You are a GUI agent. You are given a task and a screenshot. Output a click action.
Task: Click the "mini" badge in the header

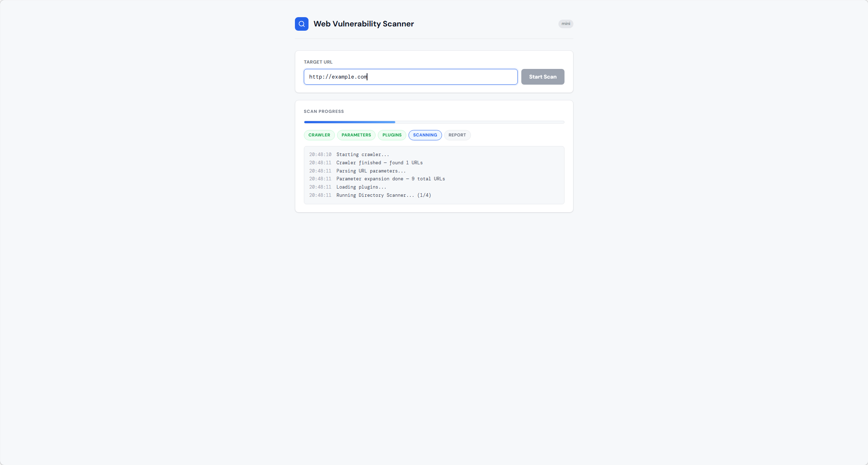pos(566,24)
